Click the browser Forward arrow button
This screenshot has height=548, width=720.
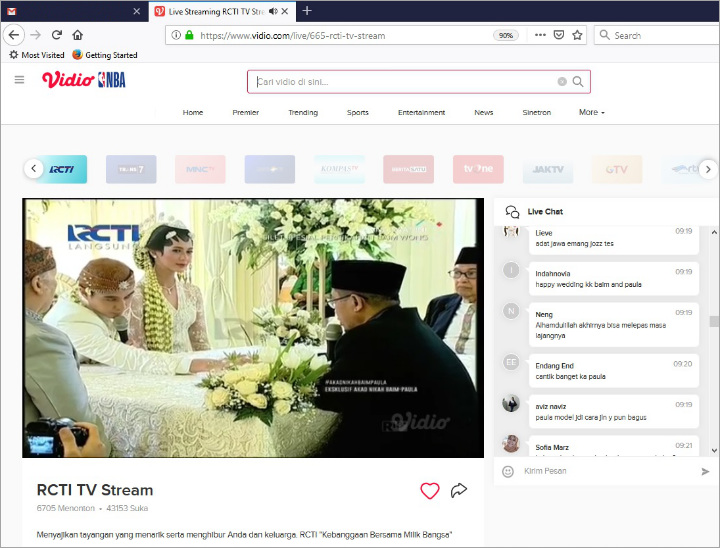(35, 35)
